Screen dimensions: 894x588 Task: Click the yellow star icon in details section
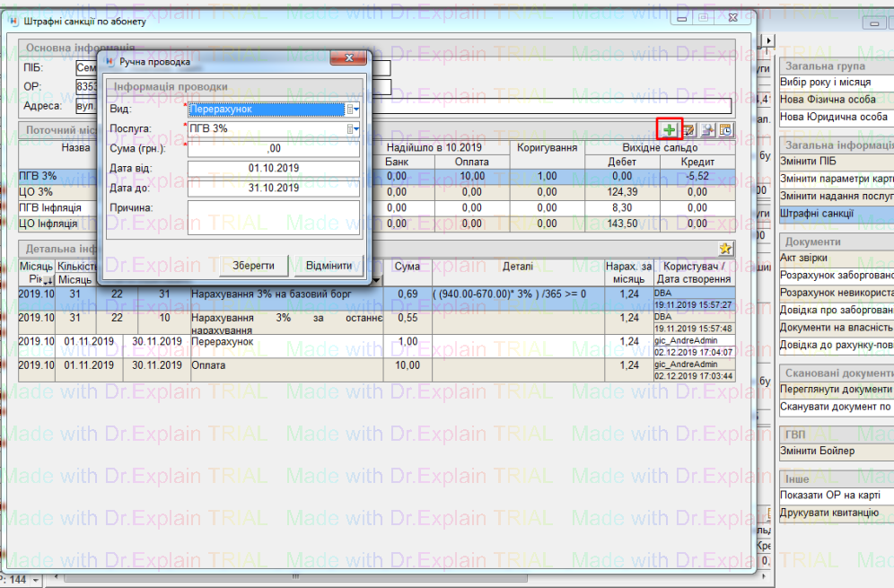click(725, 249)
